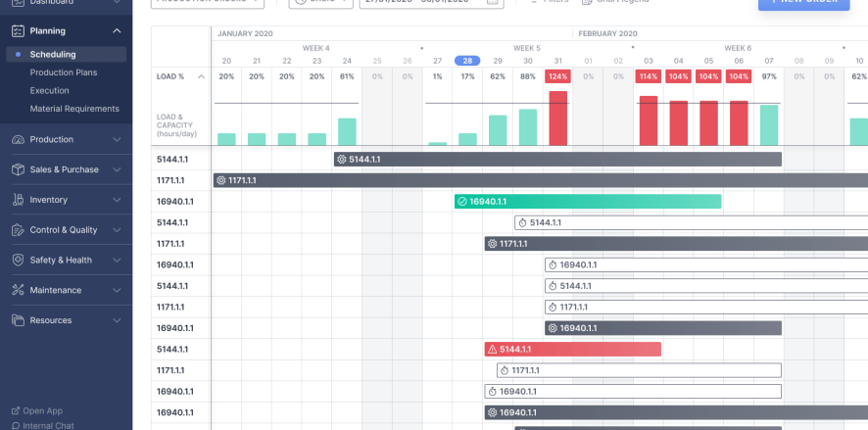Go to Material Requirements page
This screenshot has height=430, width=868.
(x=74, y=109)
